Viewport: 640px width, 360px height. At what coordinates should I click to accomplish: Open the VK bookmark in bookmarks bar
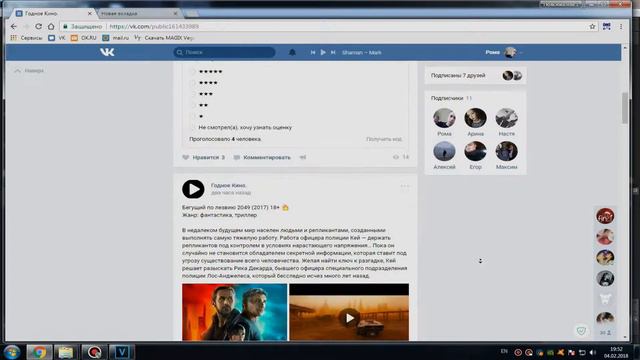tap(57, 38)
